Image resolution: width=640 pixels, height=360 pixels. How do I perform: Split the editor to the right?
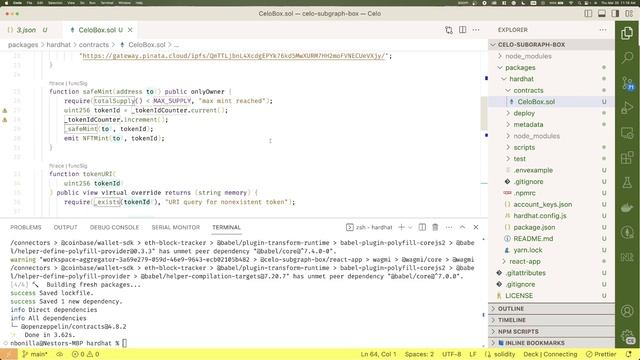[462, 30]
